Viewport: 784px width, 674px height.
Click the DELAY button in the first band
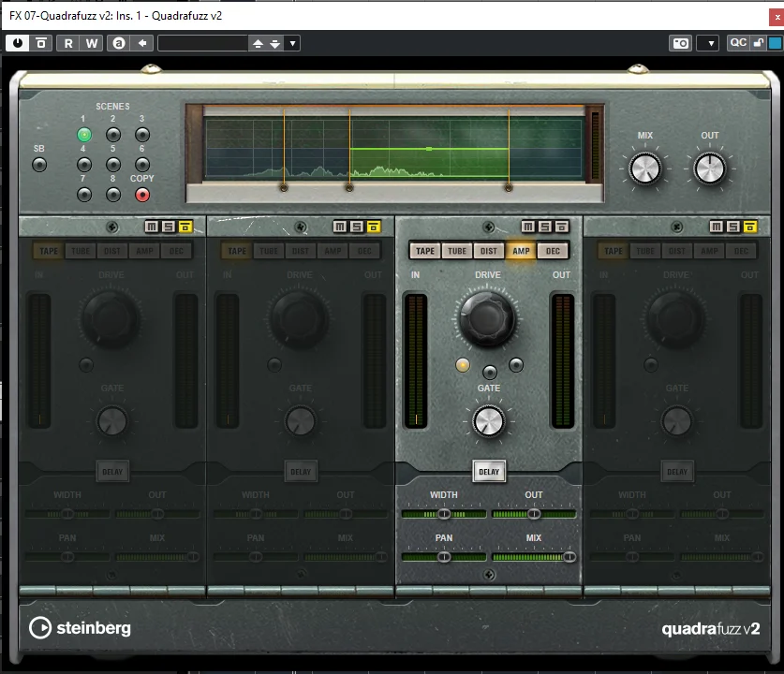point(112,472)
